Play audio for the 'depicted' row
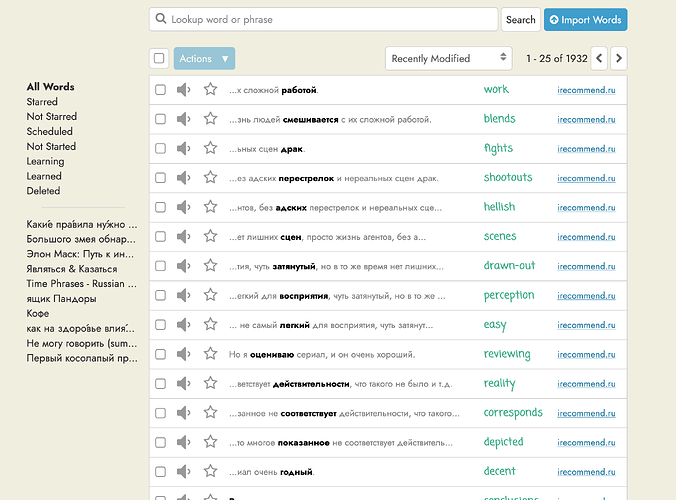 point(183,442)
